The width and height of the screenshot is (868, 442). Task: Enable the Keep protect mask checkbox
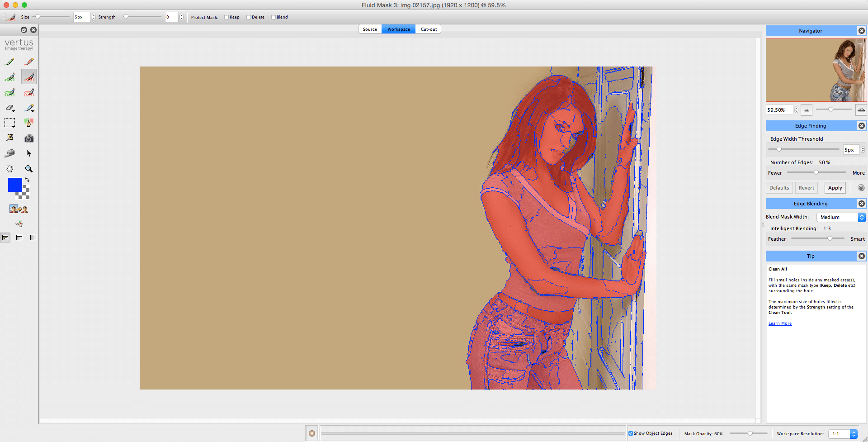coord(226,17)
